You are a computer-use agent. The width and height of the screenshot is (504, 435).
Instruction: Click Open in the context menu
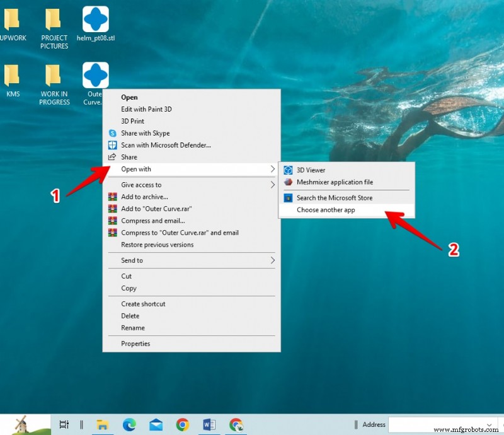tap(192, 97)
